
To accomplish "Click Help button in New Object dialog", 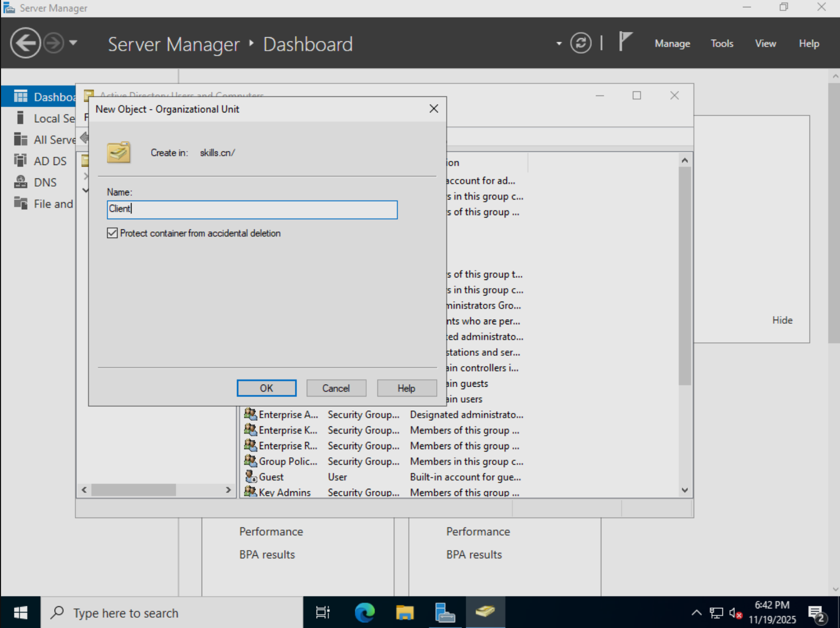I will (406, 388).
